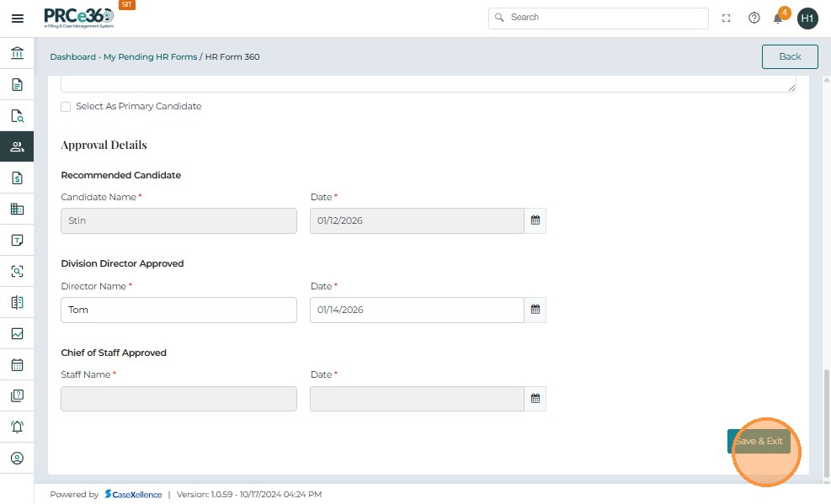Screen dimensions: 831x504
Task: Click the alarm bell sidebar icon
Action: pyautogui.click(x=17, y=427)
